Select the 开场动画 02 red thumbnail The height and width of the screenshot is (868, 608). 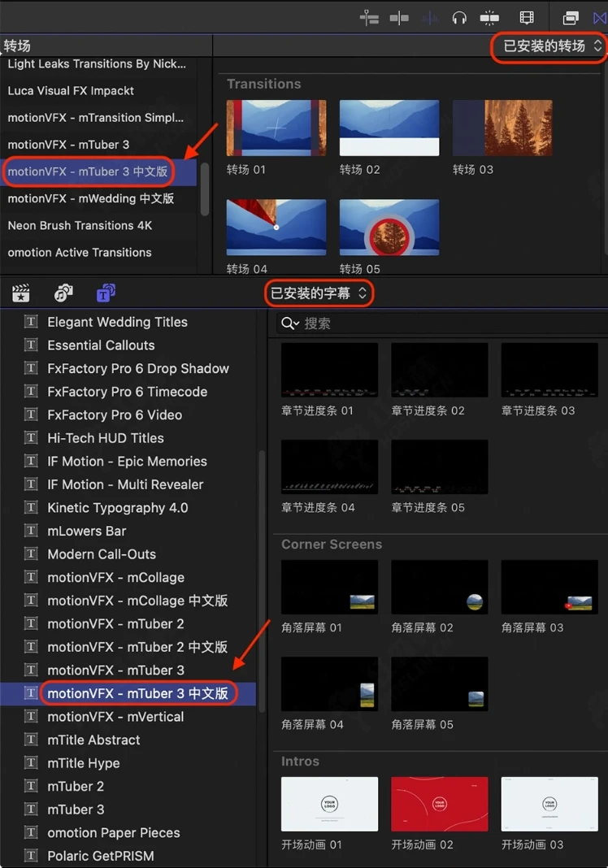[440, 804]
